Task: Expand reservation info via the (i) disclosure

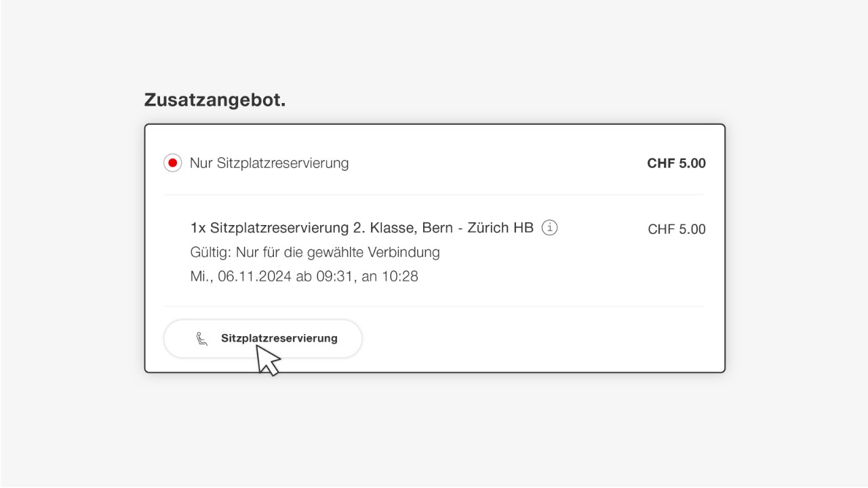Action: coord(549,228)
